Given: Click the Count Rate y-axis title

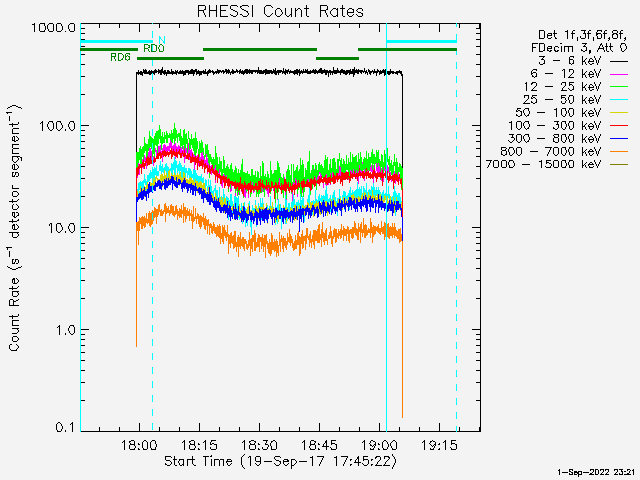Looking at the screenshot, I should tap(15, 228).
